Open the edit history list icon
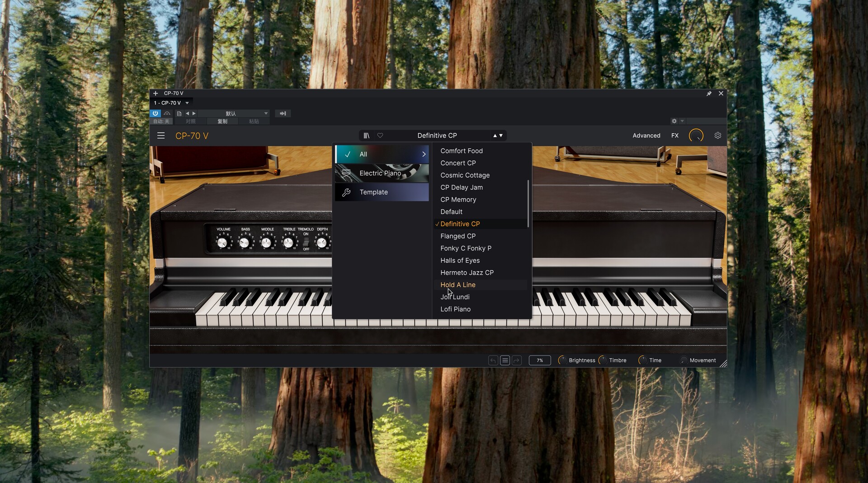The height and width of the screenshot is (483, 868). click(505, 360)
